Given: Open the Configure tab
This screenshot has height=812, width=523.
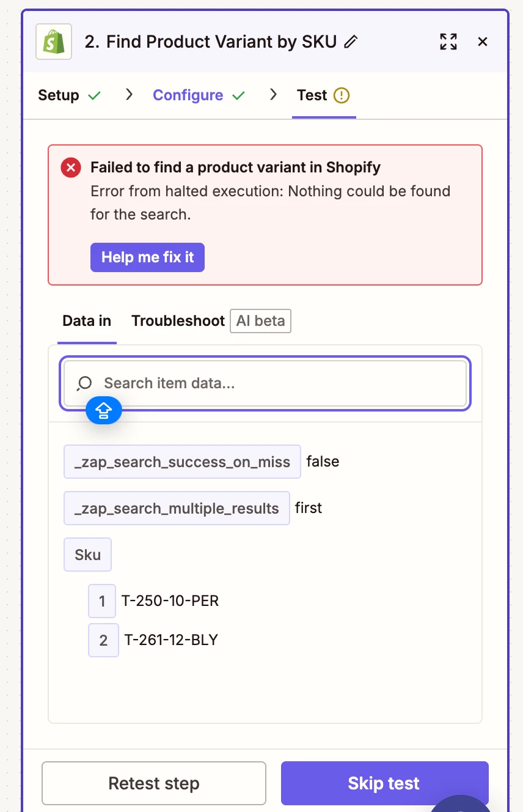Looking at the screenshot, I should point(188,95).
